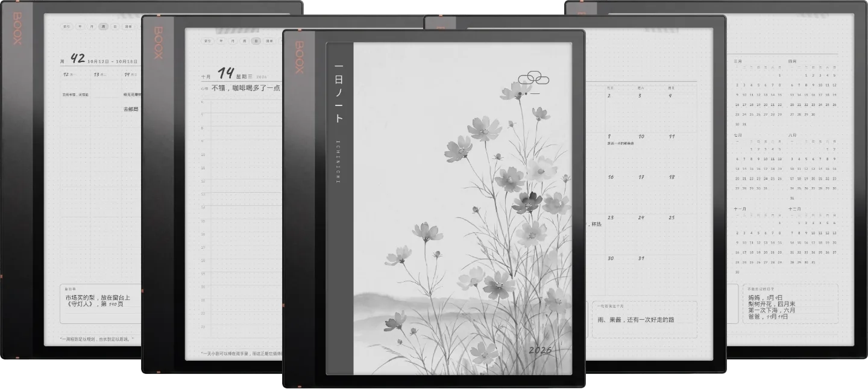This screenshot has height=389, width=868.
Task: Select the 月 tab on weekly planner
Action: click(91, 26)
